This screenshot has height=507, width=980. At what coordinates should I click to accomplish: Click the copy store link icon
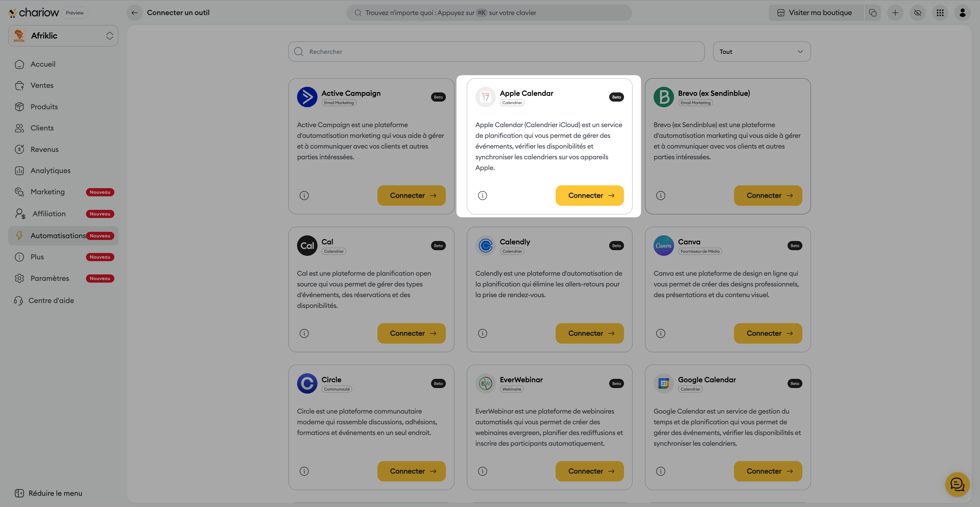click(x=873, y=13)
